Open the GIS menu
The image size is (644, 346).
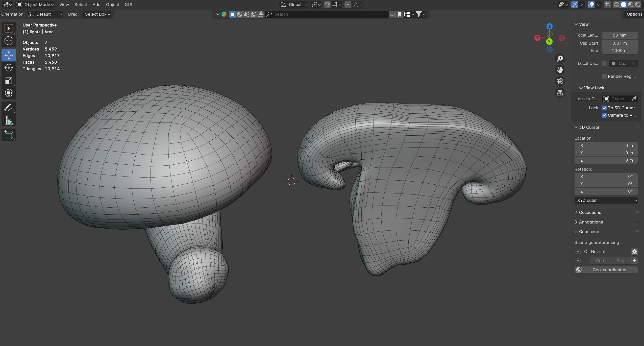pyautogui.click(x=128, y=5)
